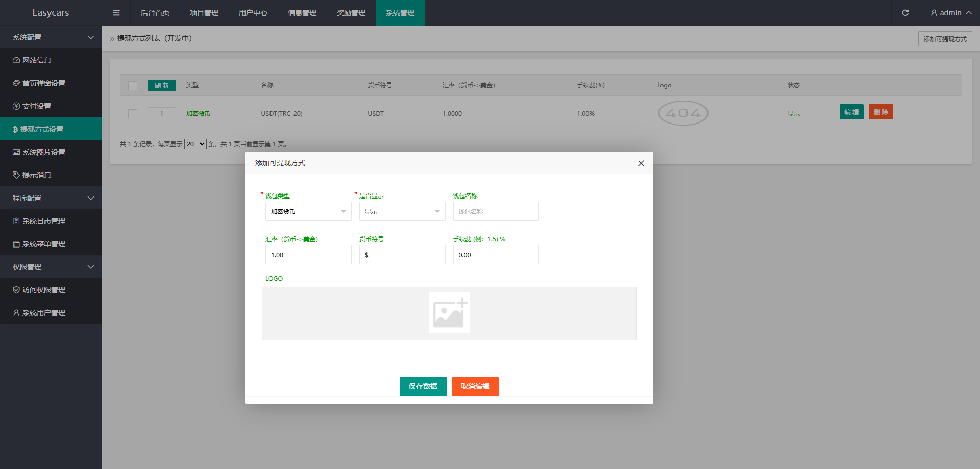Open 支付设置 in the sidebar
This screenshot has width=980, height=469.
pos(36,106)
